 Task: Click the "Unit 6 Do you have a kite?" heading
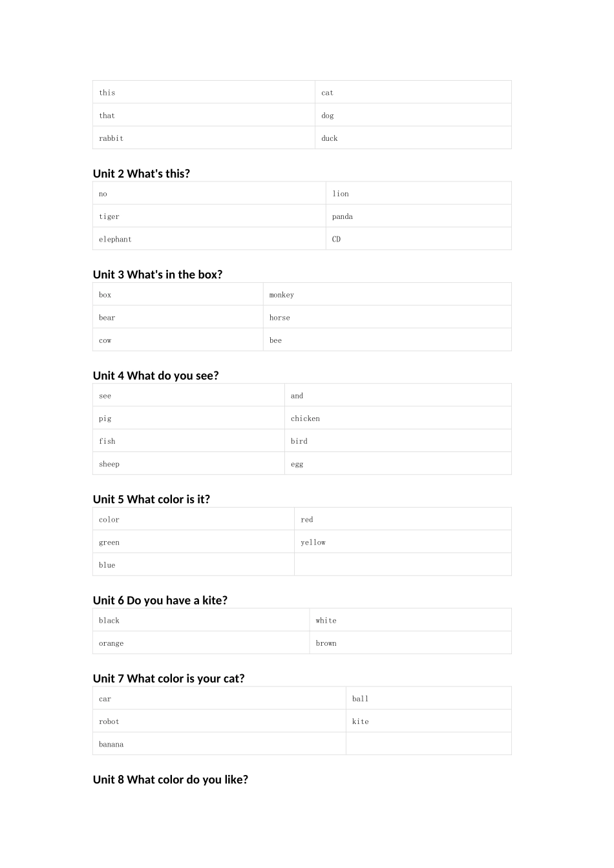[160, 600]
